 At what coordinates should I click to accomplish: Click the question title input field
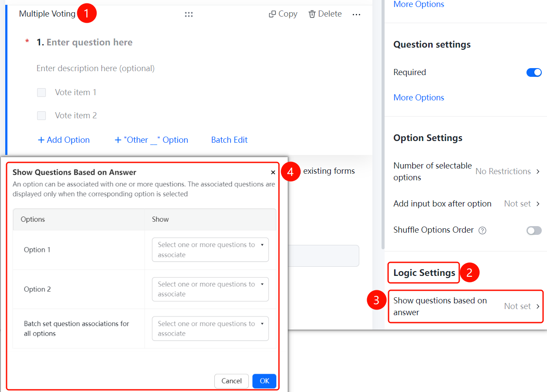89,42
